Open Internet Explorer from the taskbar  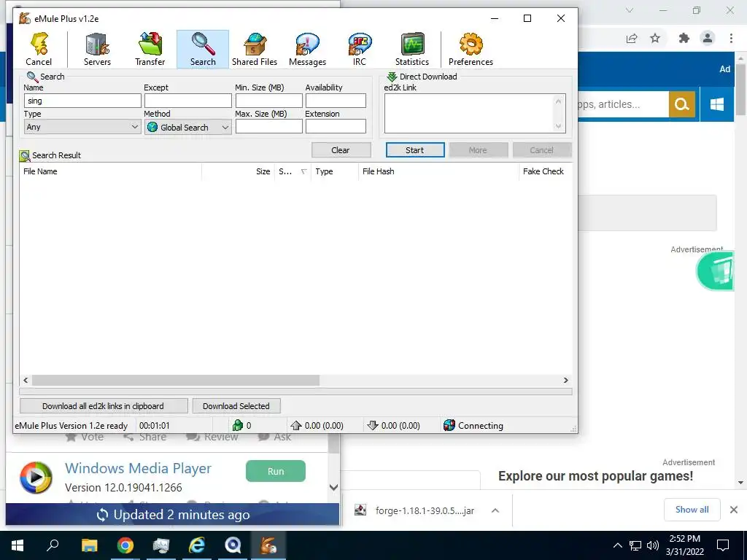(197, 545)
